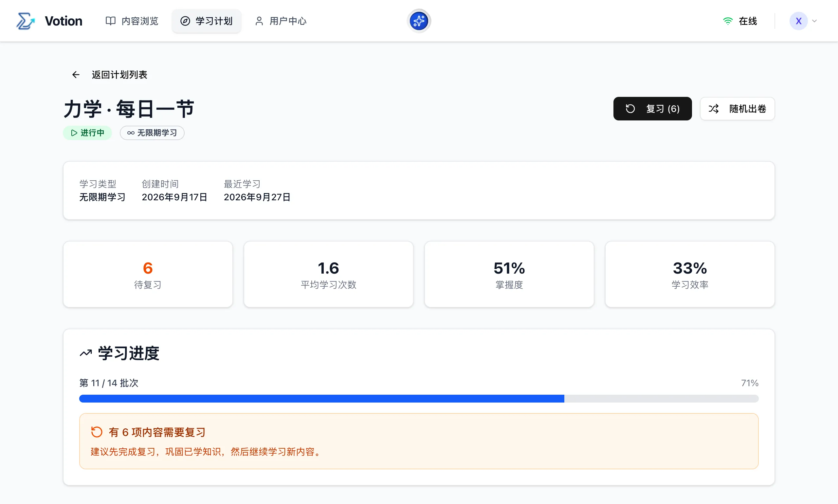This screenshot has height=504, width=838.
Task: Click the 学习进度 heading
Action: (128, 353)
